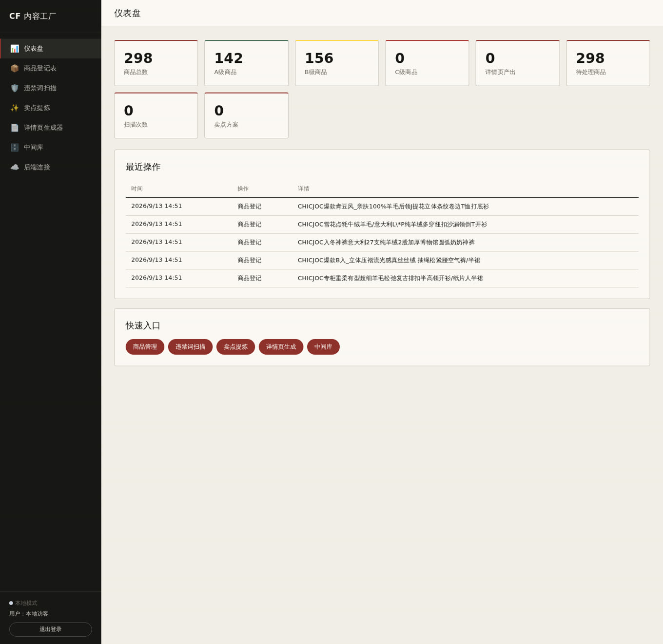Viewport: 663px width, 644px height.
Task: Click the C级商品 stat card
Action: click(427, 63)
